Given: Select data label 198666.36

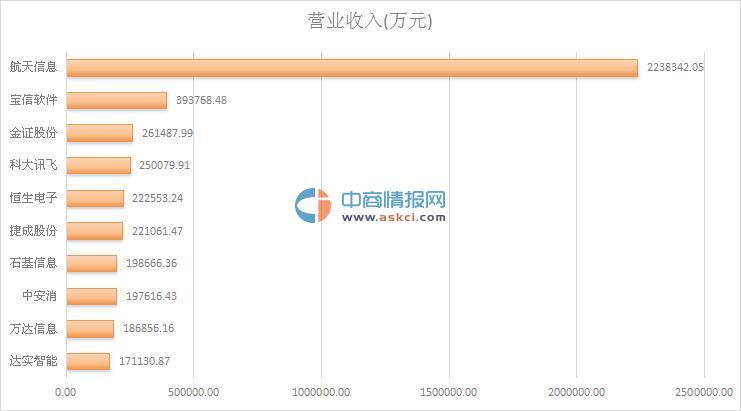Looking at the screenshot, I should tap(151, 263).
